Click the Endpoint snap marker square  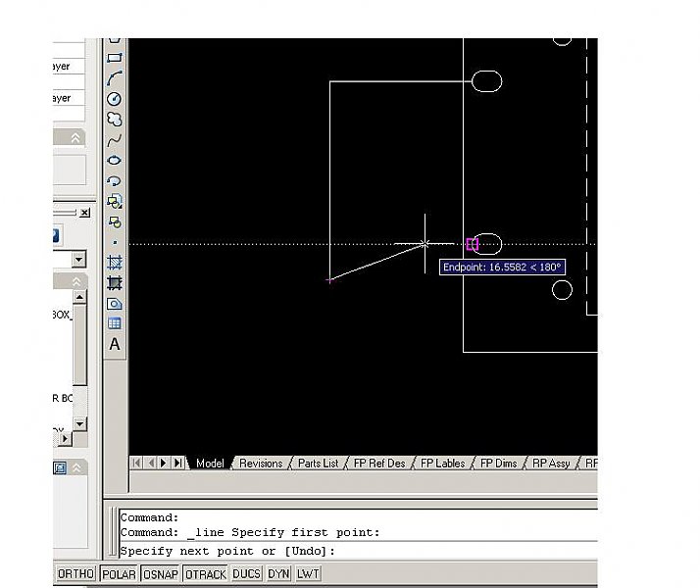[x=472, y=244]
